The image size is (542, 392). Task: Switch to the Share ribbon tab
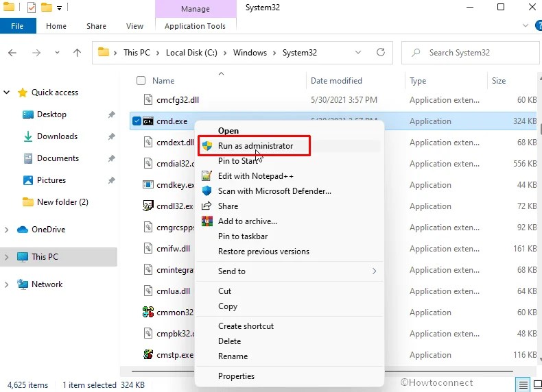(x=96, y=26)
